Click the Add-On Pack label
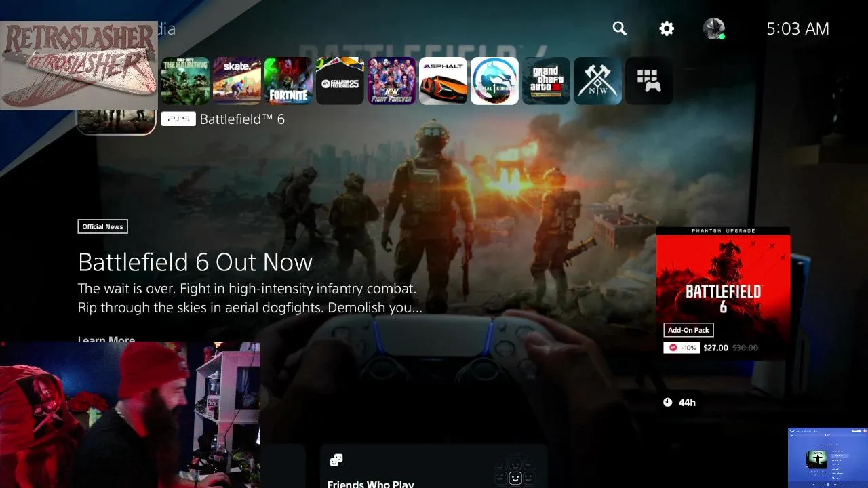The image size is (868, 488). click(688, 330)
